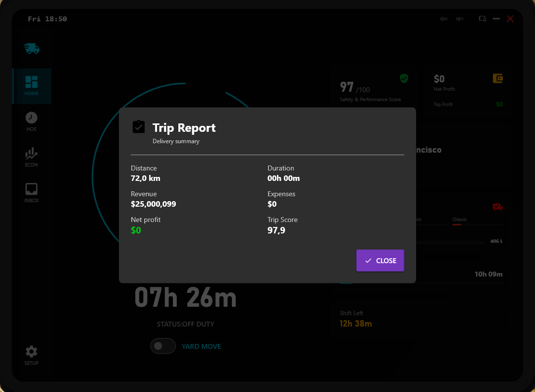This screenshot has height=392, width=535.
Task: Toggle the YARD MOVE switch
Action: 163,346
